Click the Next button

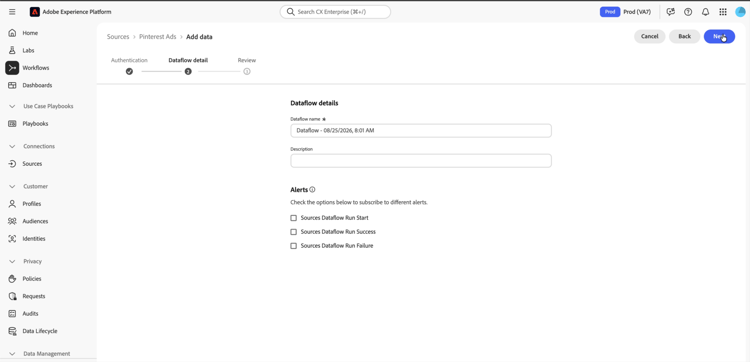[x=719, y=36]
